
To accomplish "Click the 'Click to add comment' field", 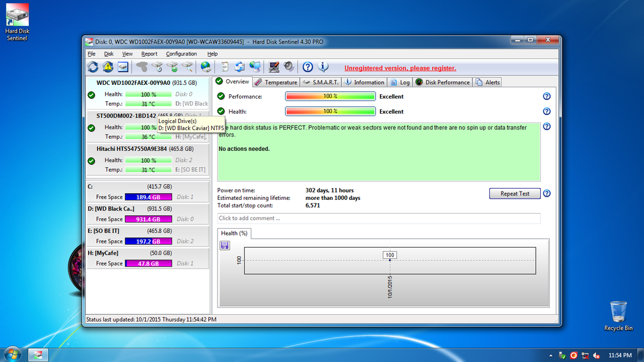I will click(x=379, y=218).
